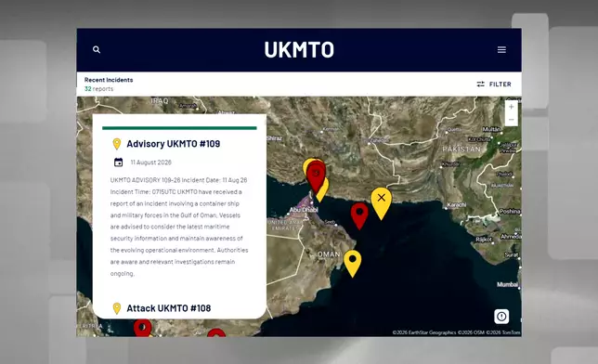Open Attack UKMTO #108 entry
This screenshot has height=364, width=598.
click(169, 308)
